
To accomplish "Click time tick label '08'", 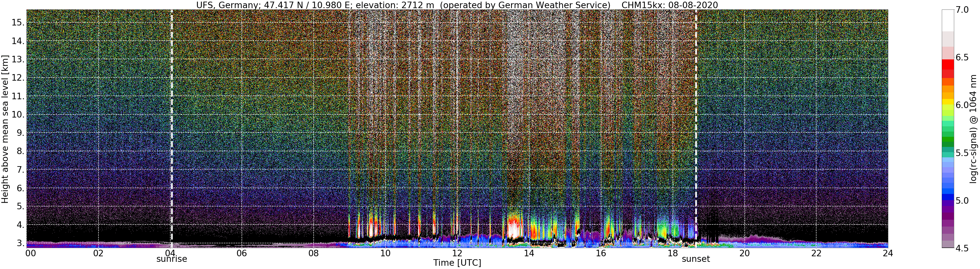I will click(313, 253).
